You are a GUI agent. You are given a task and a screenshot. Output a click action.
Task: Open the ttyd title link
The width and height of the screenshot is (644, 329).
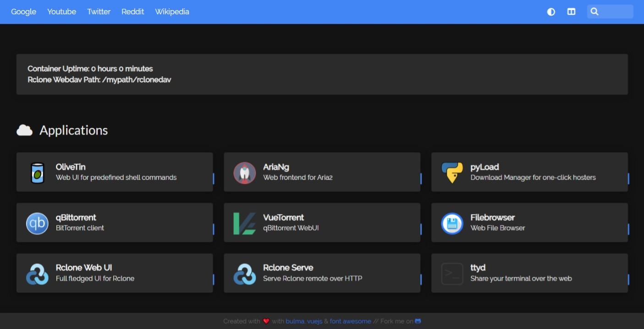pos(478,268)
